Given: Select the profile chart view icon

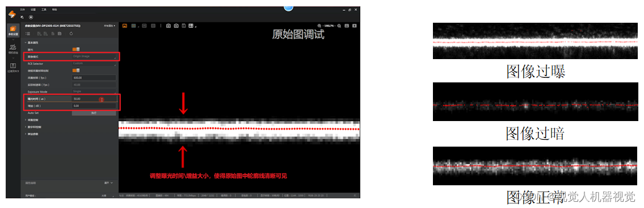Looking at the screenshot, I should [x=144, y=26].
